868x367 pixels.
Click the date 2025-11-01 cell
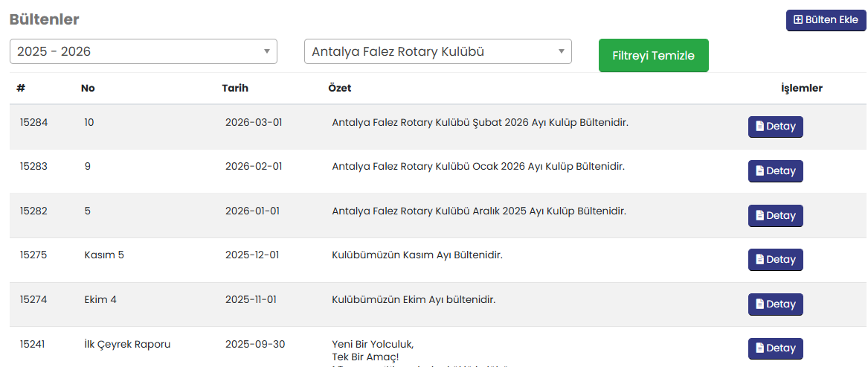[x=251, y=299]
